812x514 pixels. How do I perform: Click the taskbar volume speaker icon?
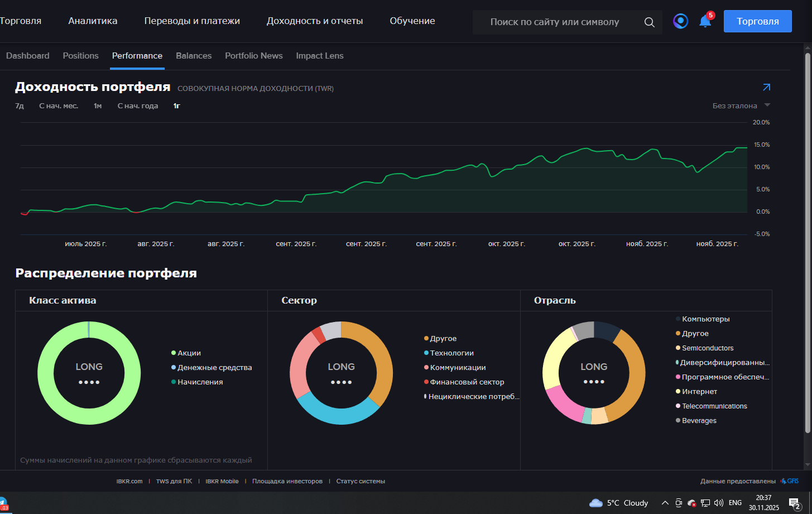tap(718, 503)
